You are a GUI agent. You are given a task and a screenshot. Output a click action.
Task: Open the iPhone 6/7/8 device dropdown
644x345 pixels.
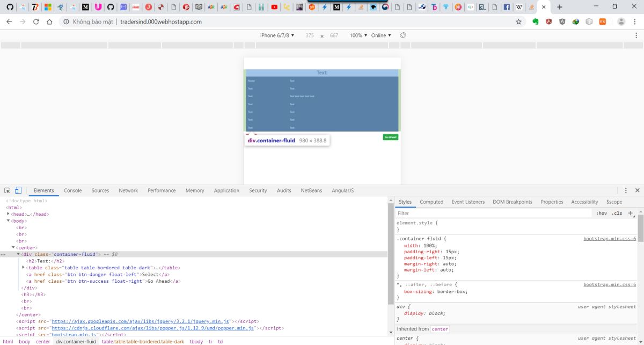coord(277,35)
